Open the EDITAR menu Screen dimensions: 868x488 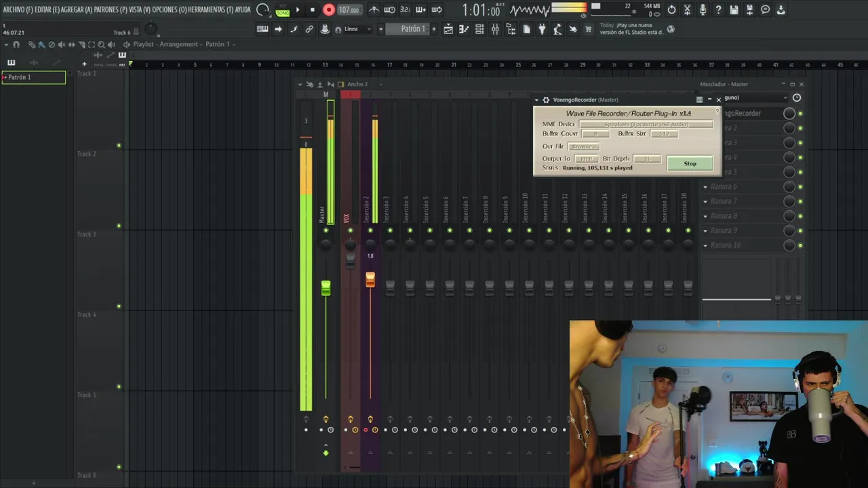tap(47, 9)
